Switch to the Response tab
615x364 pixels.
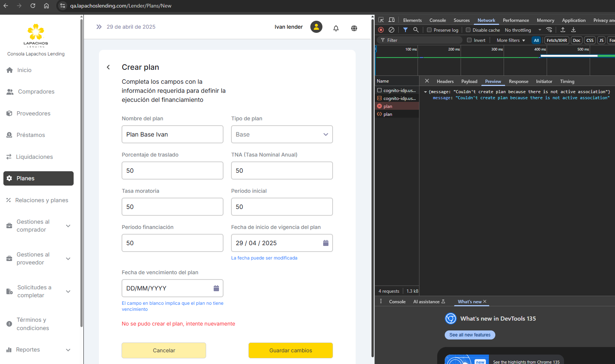point(518,81)
